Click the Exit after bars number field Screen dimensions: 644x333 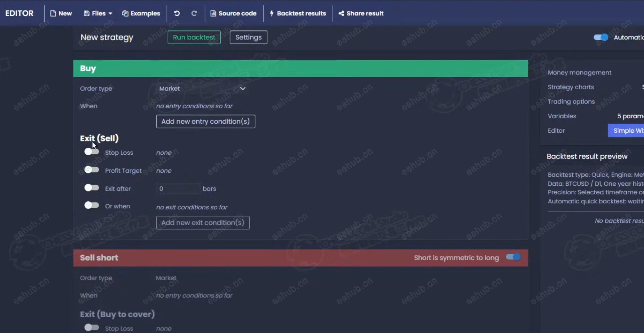click(178, 189)
